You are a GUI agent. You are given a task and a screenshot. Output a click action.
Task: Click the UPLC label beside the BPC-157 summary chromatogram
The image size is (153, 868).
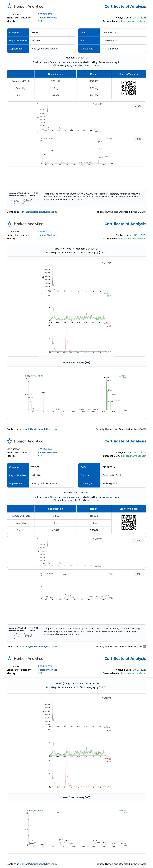138,106
